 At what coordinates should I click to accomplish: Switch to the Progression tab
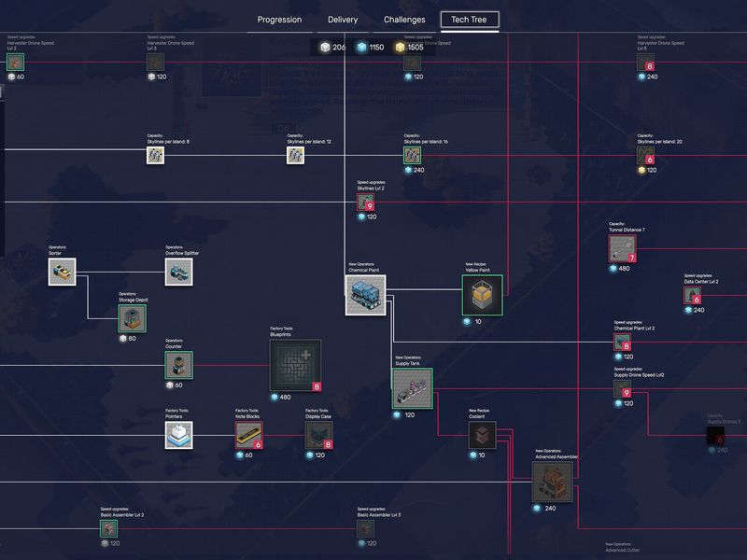click(x=279, y=20)
